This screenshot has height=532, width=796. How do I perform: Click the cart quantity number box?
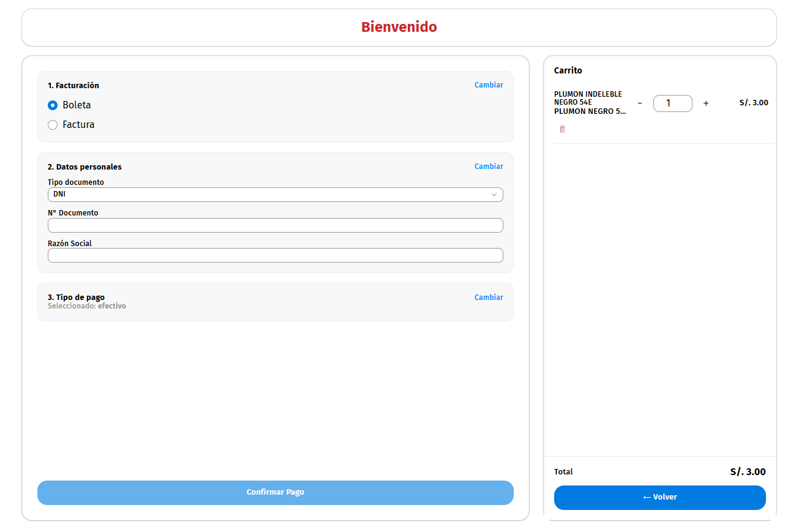pyautogui.click(x=672, y=103)
